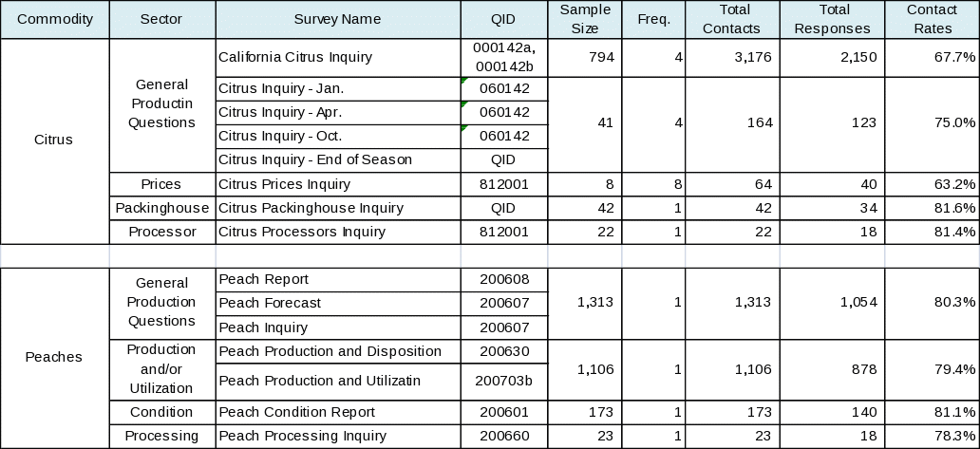Select the Freq. header cell
Viewport: 980px width, 449px height.
(x=653, y=19)
